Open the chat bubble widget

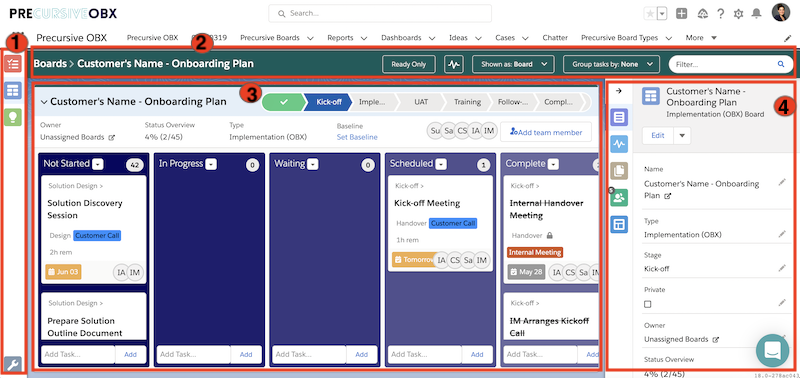point(772,351)
